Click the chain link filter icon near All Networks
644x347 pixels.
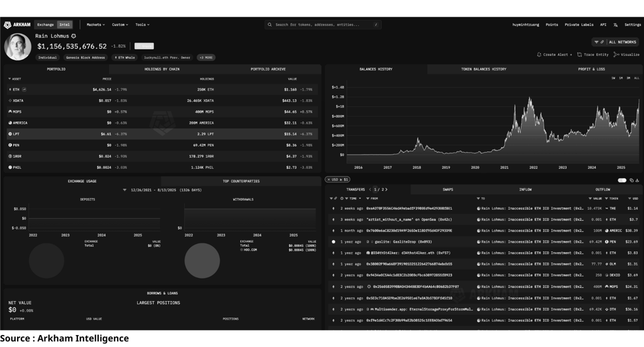602,42
